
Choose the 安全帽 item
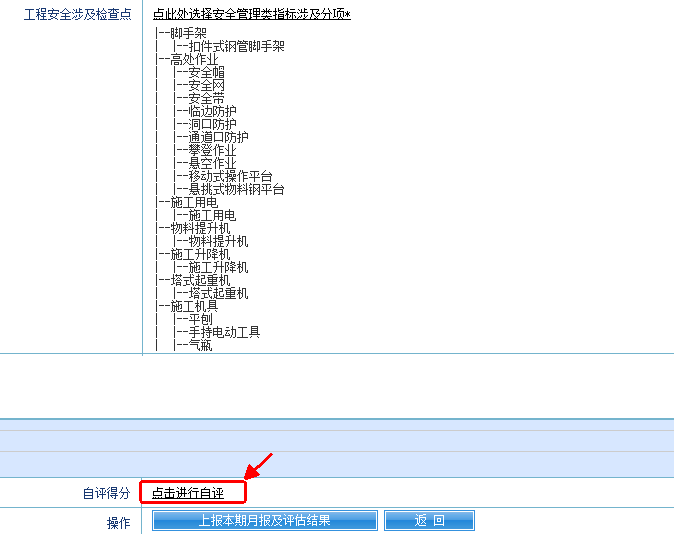point(206,72)
